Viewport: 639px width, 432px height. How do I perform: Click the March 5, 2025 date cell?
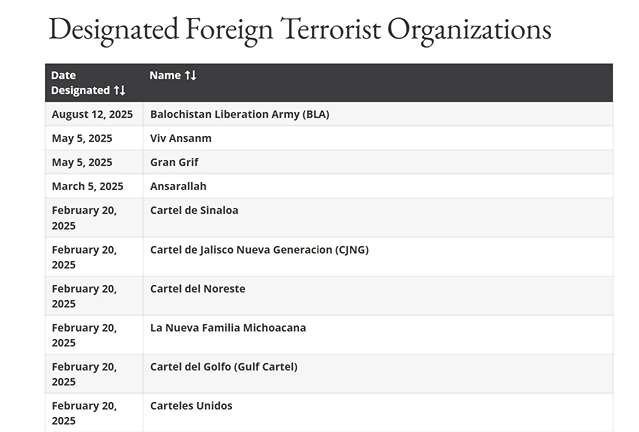(88, 186)
